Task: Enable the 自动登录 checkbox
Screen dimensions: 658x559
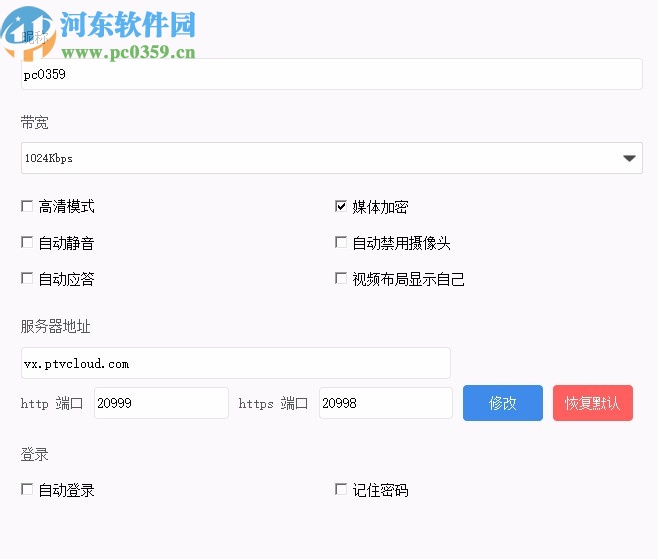Action: pos(27,489)
